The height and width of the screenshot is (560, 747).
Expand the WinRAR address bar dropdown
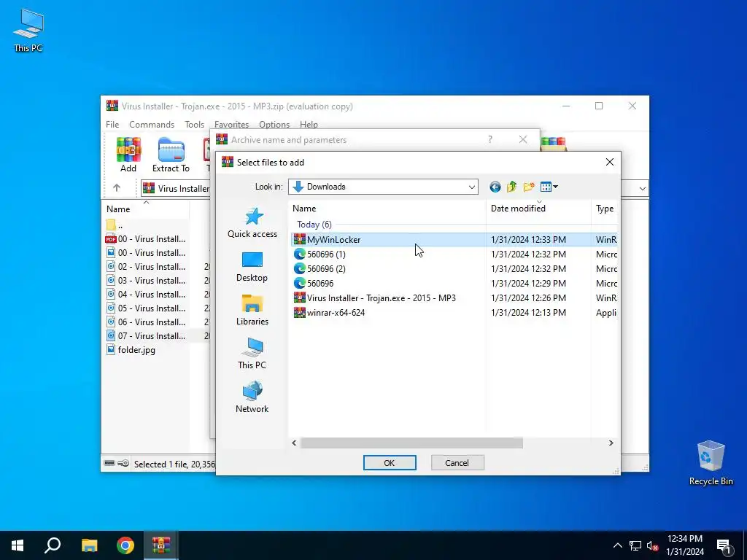[x=642, y=189]
